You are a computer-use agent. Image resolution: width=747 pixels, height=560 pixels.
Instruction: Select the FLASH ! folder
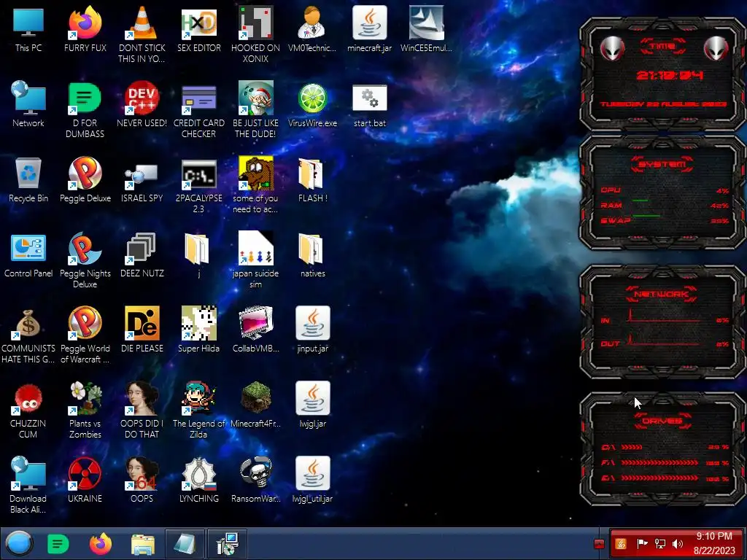(312, 179)
